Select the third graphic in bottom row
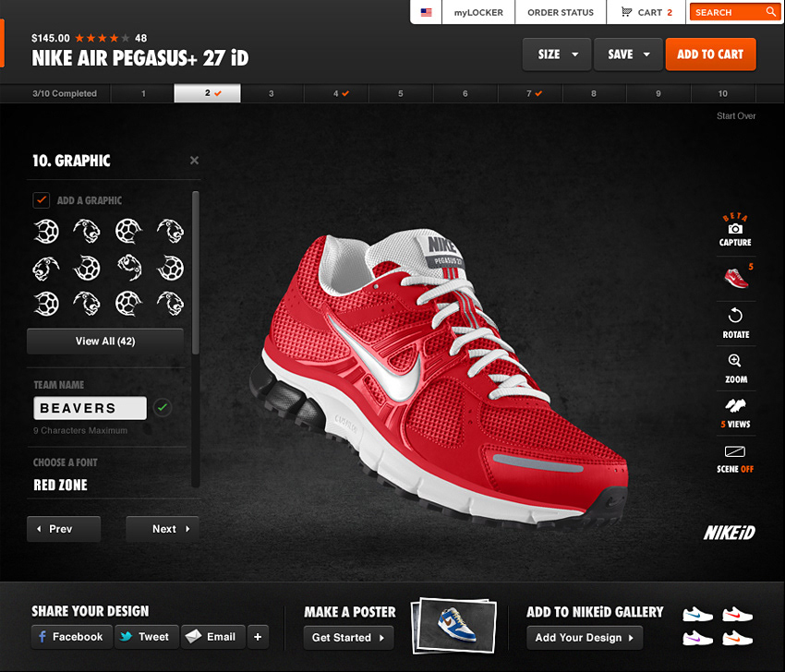The width and height of the screenshot is (785, 672). click(128, 304)
